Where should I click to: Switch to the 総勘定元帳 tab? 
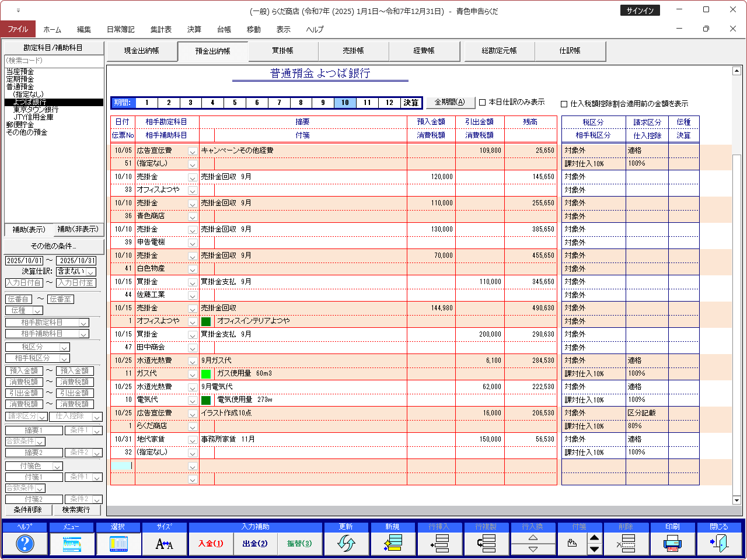pos(499,51)
